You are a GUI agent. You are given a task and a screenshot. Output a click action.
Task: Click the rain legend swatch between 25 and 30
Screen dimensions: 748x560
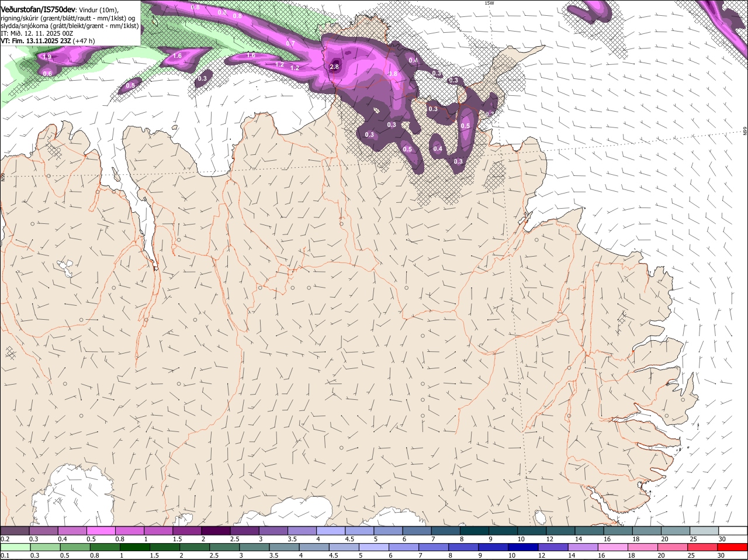coord(704,547)
